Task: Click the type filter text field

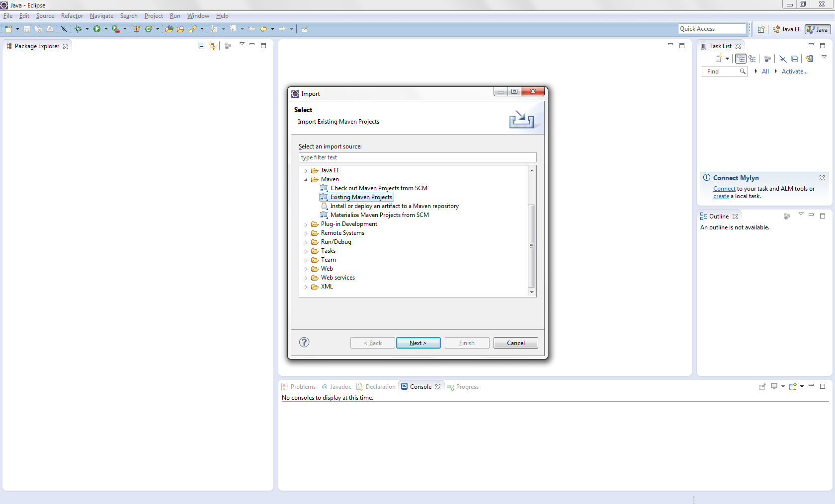Action: tap(417, 157)
